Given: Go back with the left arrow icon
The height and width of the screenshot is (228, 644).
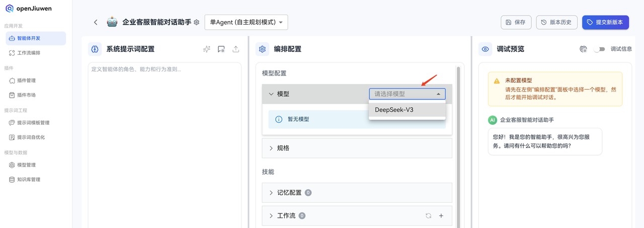Looking at the screenshot, I should [96, 22].
